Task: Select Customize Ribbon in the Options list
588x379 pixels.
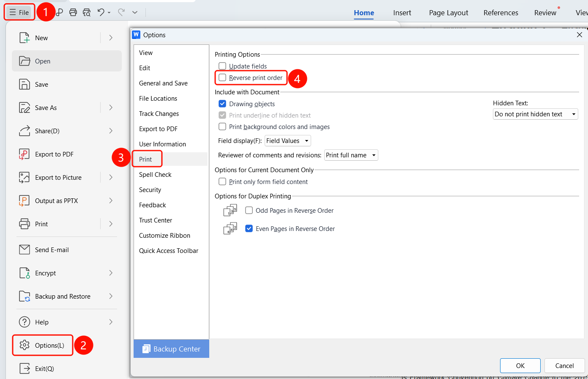Action: [x=171, y=235]
